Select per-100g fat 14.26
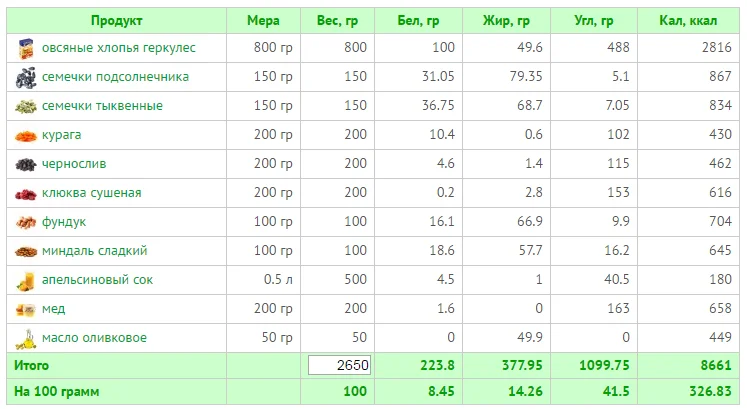Screen dimensions: 747x409 [x=525, y=391]
